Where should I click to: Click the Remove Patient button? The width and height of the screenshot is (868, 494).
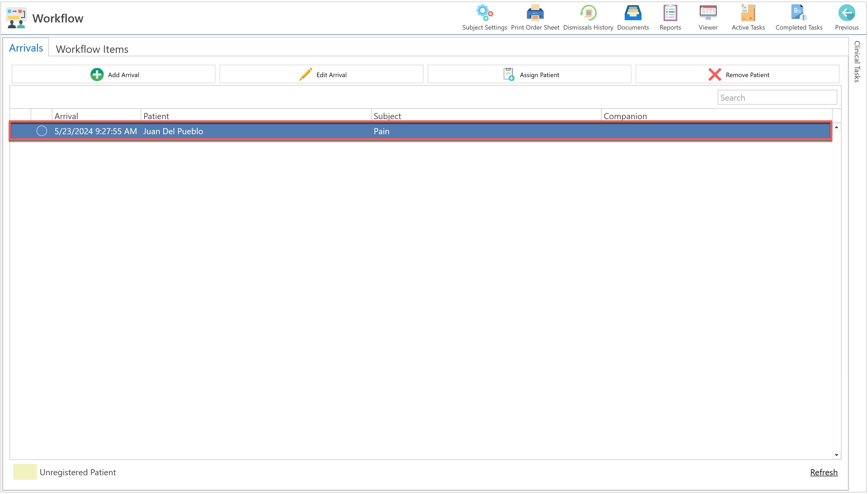[x=737, y=74]
